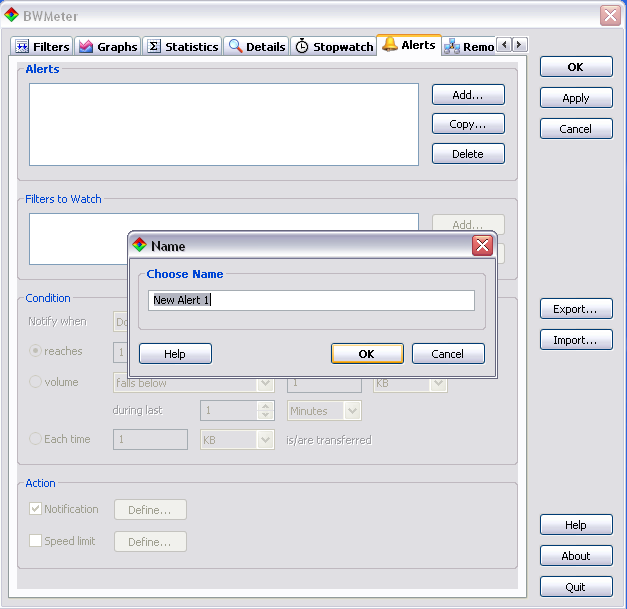Select the Each time radio button
This screenshot has width=627, height=609.
[x=36, y=439]
